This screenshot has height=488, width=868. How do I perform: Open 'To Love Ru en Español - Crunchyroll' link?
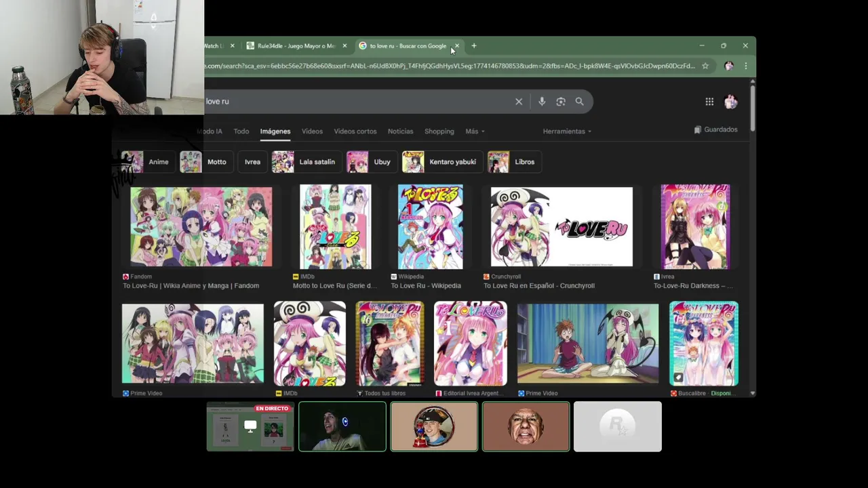point(539,286)
